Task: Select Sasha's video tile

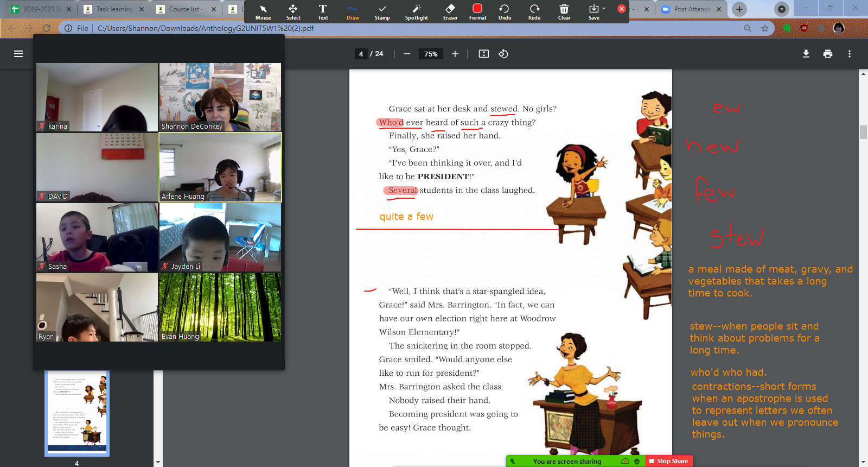Action: pyautogui.click(x=97, y=237)
